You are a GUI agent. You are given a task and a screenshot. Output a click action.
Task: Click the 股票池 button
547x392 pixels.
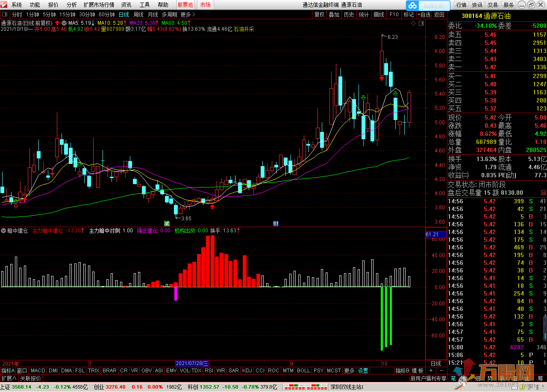[x=185, y=5]
